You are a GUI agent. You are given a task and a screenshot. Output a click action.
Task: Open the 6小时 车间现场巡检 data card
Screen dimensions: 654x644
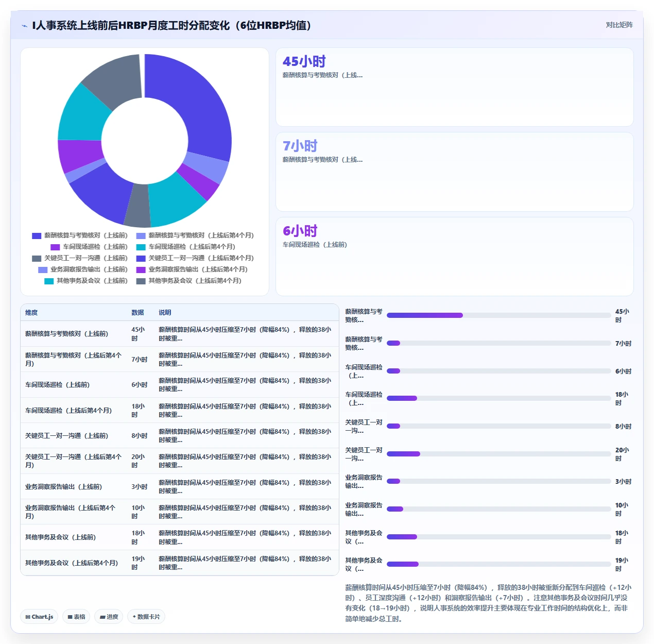pyautogui.click(x=455, y=257)
